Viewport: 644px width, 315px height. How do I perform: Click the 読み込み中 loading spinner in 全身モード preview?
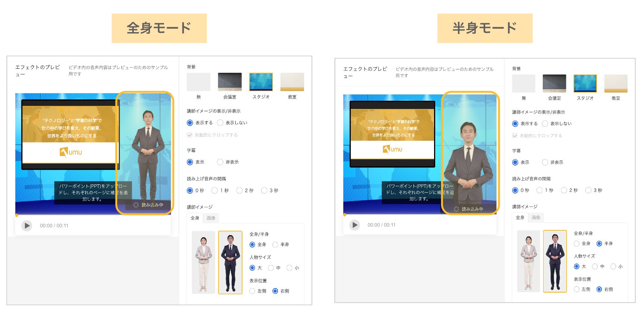[x=136, y=205]
